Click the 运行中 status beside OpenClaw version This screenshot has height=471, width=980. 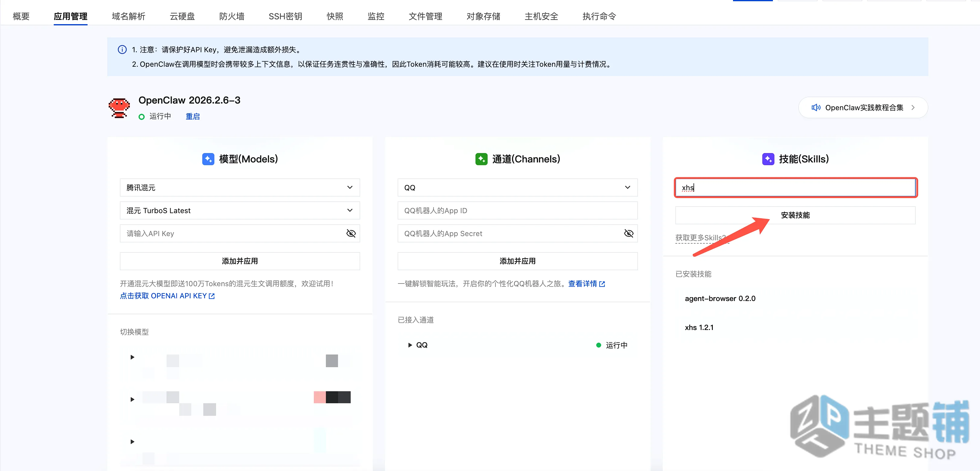[x=155, y=117]
